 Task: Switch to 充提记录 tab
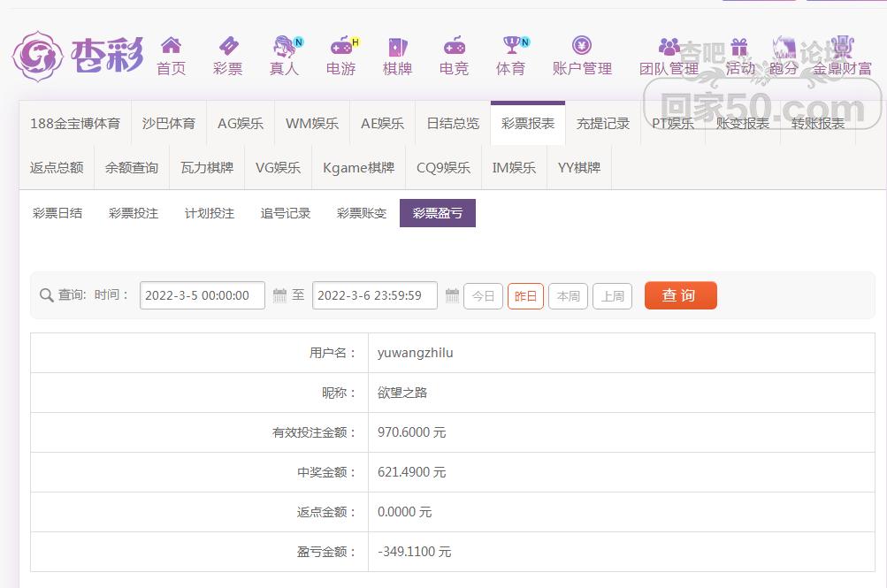(603, 124)
